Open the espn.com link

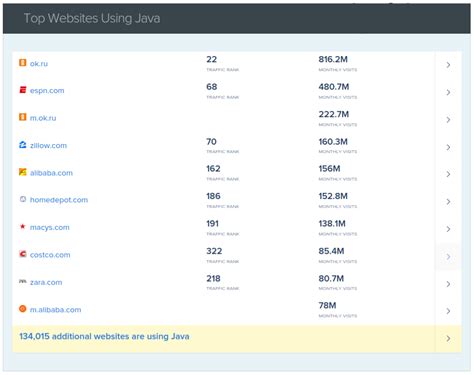pos(47,91)
